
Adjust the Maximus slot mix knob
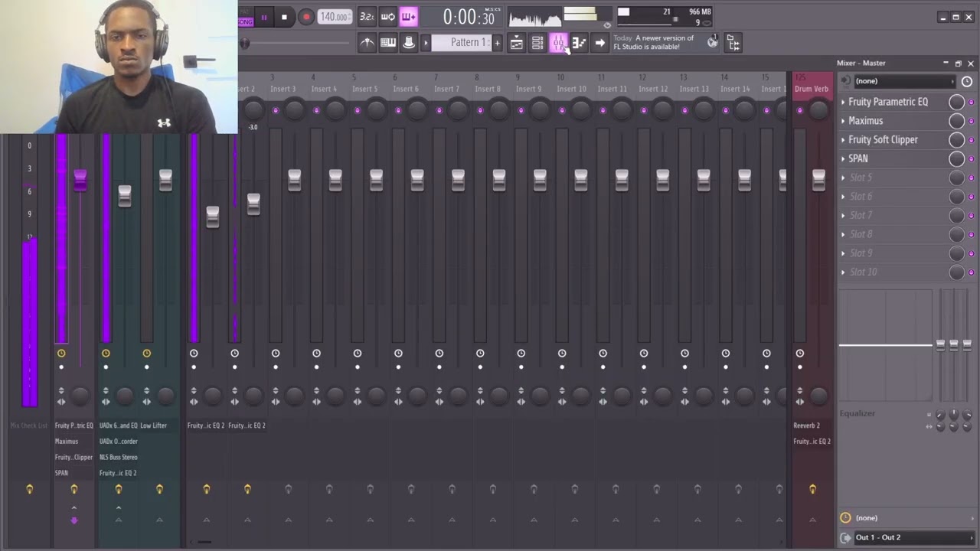[956, 121]
